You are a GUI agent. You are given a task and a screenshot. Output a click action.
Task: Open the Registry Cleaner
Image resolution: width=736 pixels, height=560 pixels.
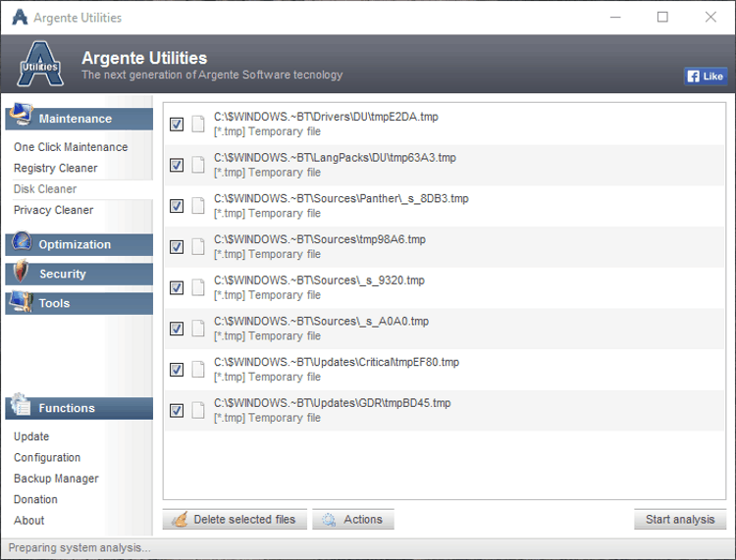(55, 168)
